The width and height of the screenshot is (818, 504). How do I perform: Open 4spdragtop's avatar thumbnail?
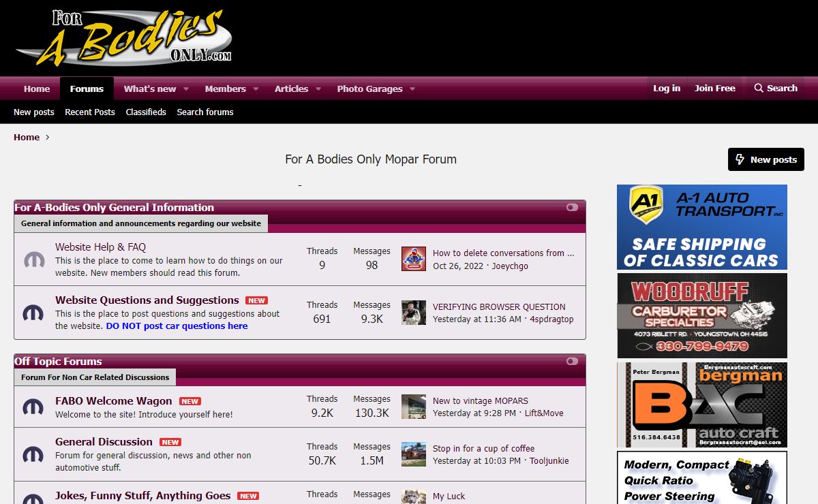(414, 313)
